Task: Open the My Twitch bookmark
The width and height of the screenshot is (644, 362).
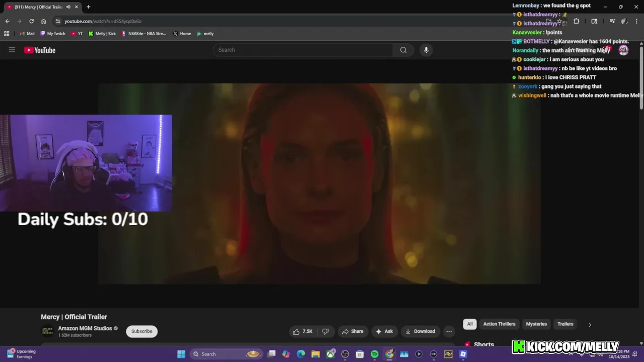Action: pos(53,34)
